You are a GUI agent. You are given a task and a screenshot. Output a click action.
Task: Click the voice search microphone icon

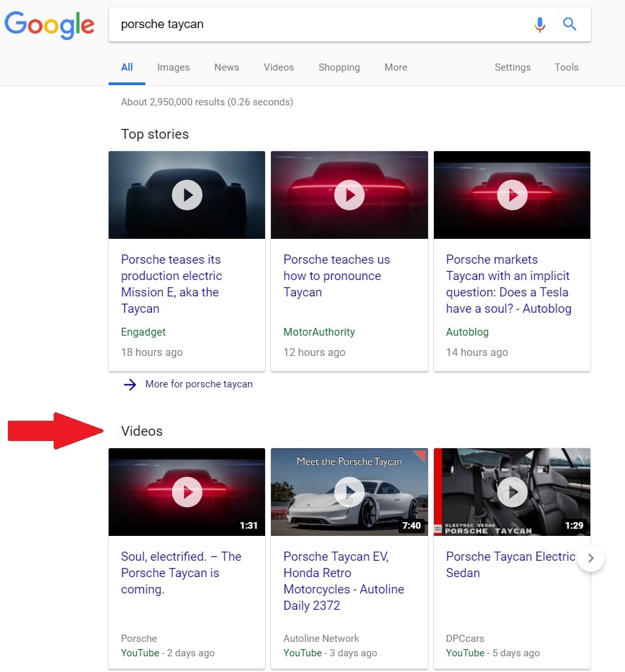(540, 24)
